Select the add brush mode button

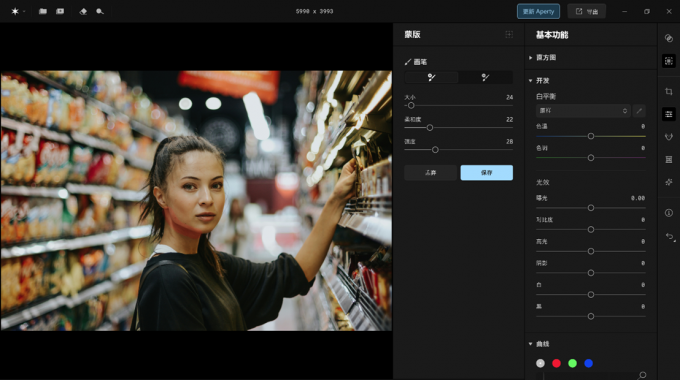(x=432, y=77)
